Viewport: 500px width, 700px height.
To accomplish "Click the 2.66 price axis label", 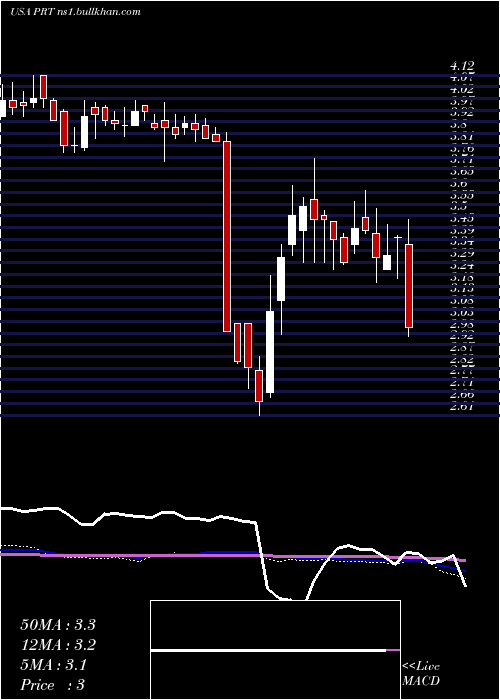I will pyautogui.click(x=462, y=395).
